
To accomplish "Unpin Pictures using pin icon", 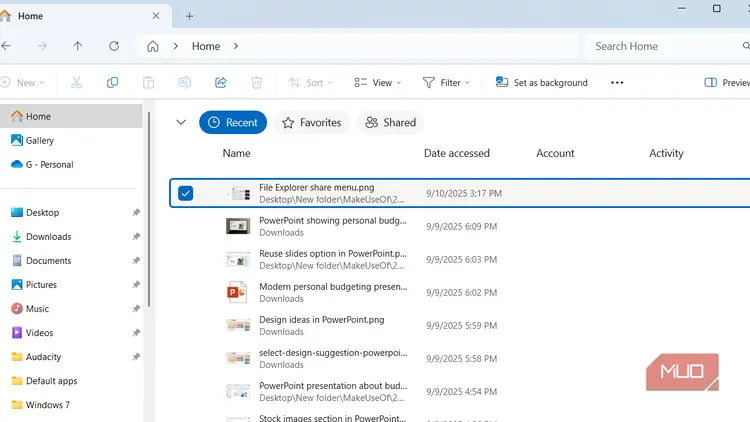I will pyautogui.click(x=136, y=285).
